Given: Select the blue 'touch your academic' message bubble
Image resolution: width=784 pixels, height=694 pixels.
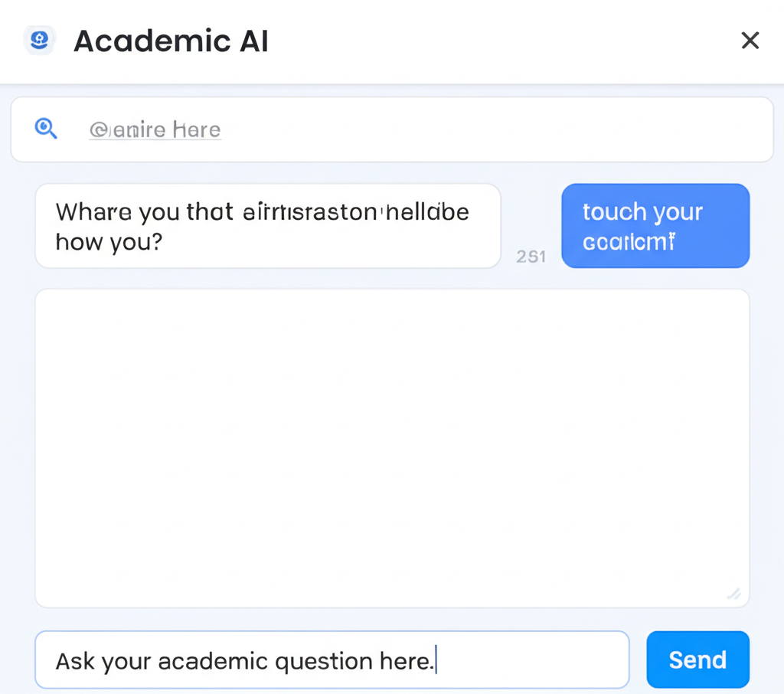Looking at the screenshot, I should [655, 226].
